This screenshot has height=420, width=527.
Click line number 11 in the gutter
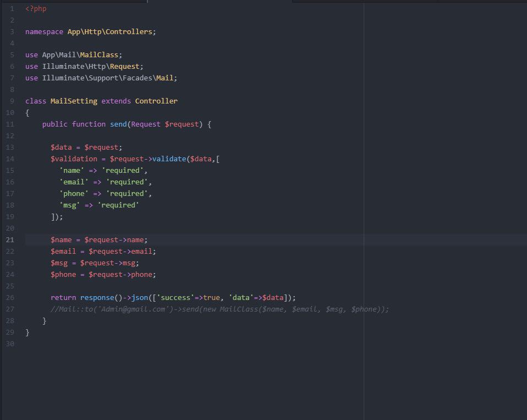10,124
